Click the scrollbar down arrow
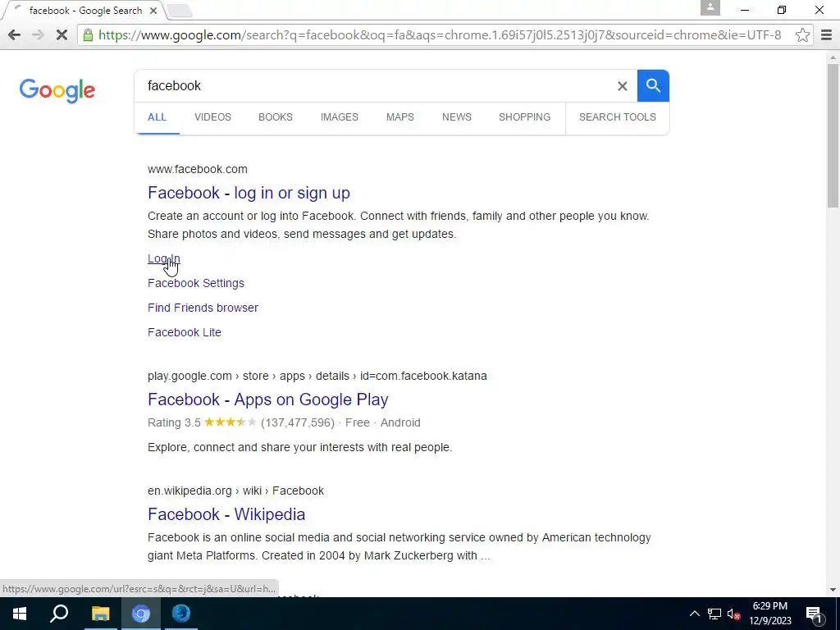The height and width of the screenshot is (630, 840). (833, 590)
